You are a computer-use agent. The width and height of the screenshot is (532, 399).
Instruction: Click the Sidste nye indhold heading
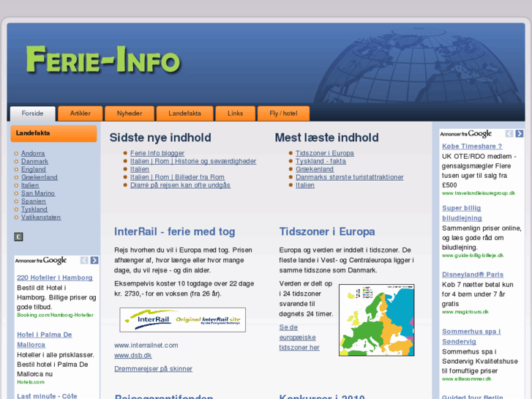pos(160,138)
